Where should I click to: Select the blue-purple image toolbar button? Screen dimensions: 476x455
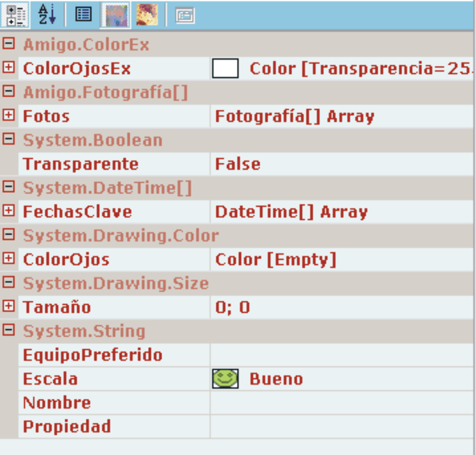coord(115,15)
